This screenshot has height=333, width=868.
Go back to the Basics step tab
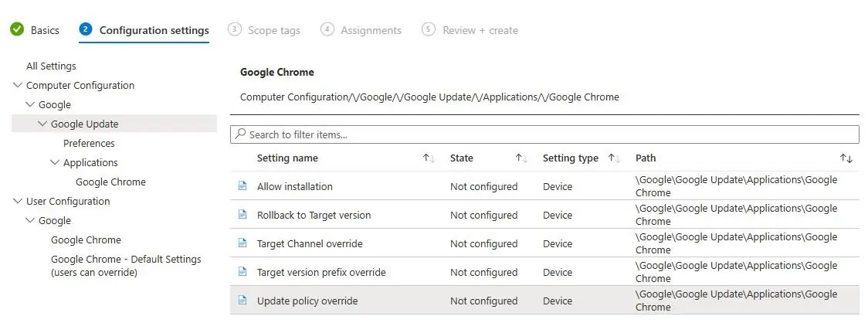35,30
